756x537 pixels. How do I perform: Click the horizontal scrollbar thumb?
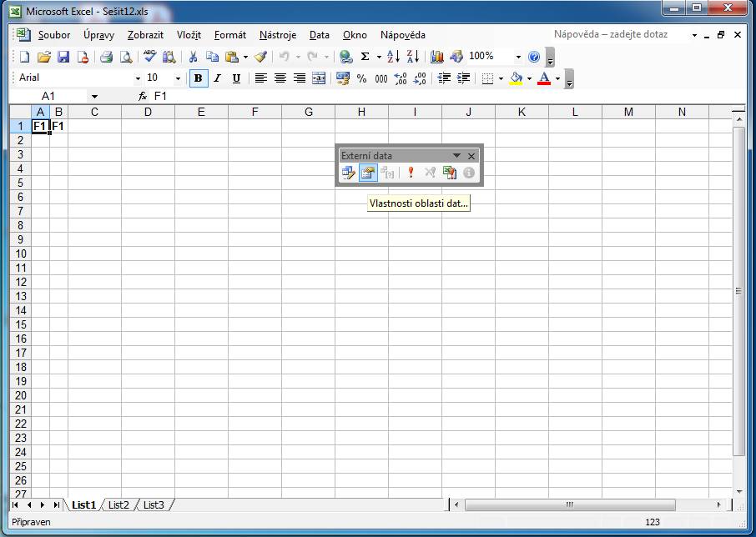coord(570,504)
